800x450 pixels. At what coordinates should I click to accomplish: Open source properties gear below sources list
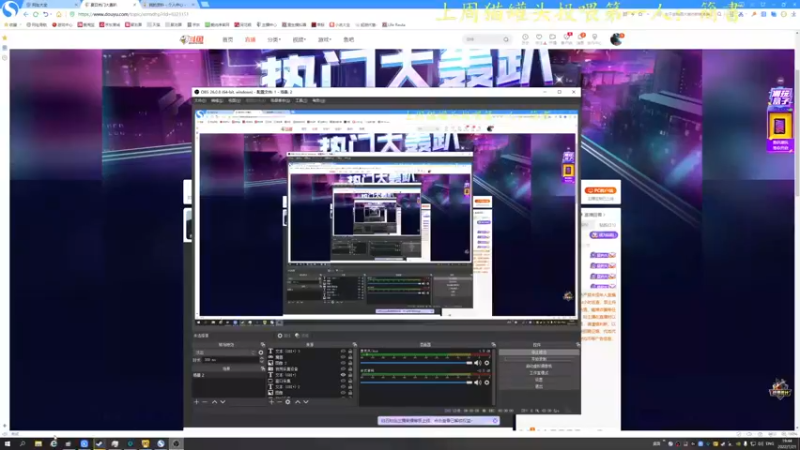coord(288,402)
